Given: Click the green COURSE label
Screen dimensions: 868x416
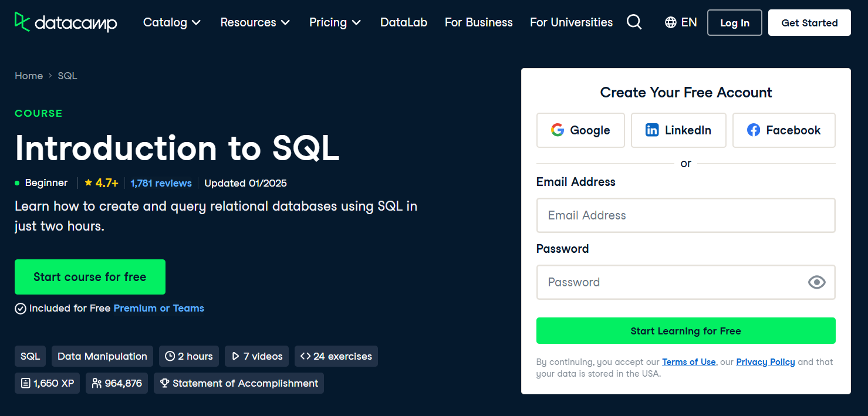Looking at the screenshot, I should [39, 113].
